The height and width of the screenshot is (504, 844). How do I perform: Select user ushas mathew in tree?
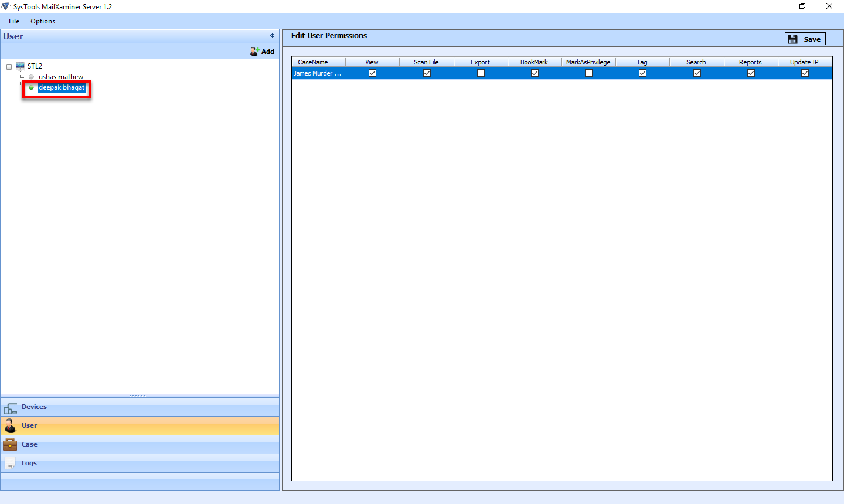tap(61, 77)
